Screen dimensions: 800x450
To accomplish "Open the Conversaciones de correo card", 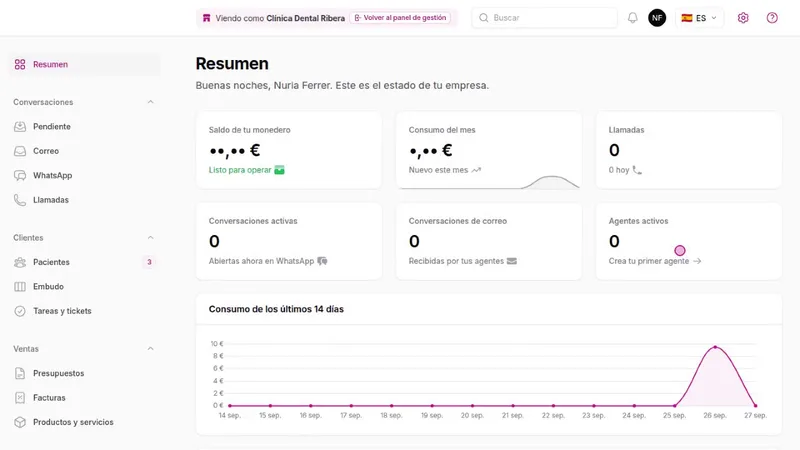I will click(x=489, y=241).
